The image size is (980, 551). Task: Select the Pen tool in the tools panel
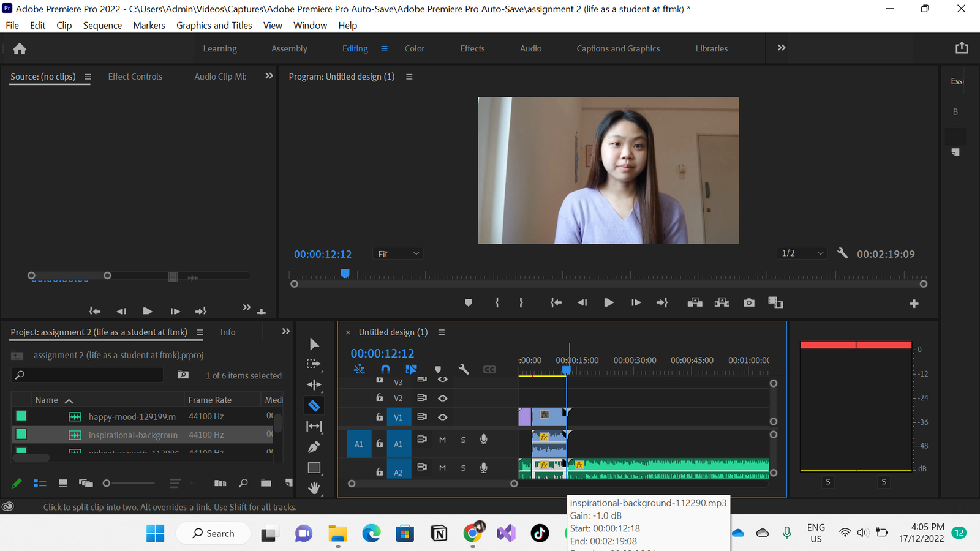314,446
